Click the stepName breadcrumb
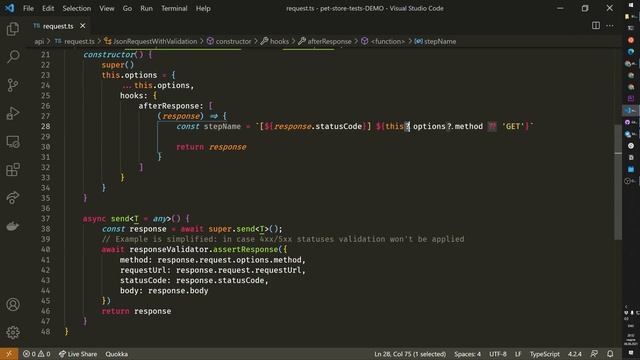The height and width of the screenshot is (360, 640). tap(436, 41)
